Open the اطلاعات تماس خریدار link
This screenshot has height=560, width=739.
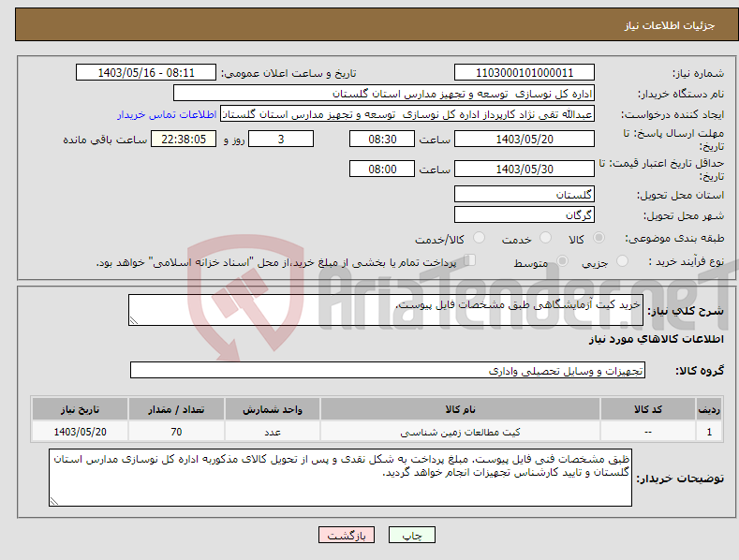tap(167, 114)
